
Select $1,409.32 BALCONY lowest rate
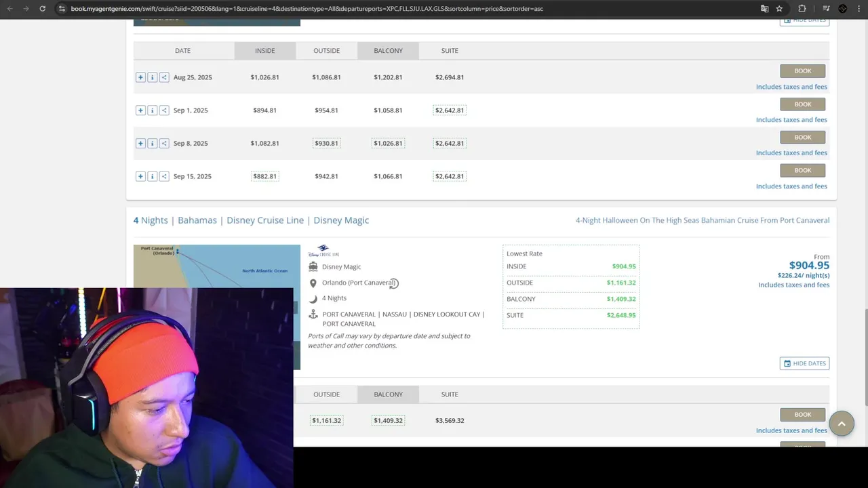[621, 299]
